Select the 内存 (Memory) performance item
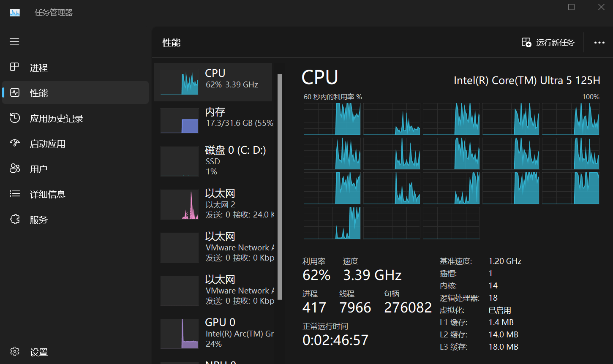 (x=213, y=120)
